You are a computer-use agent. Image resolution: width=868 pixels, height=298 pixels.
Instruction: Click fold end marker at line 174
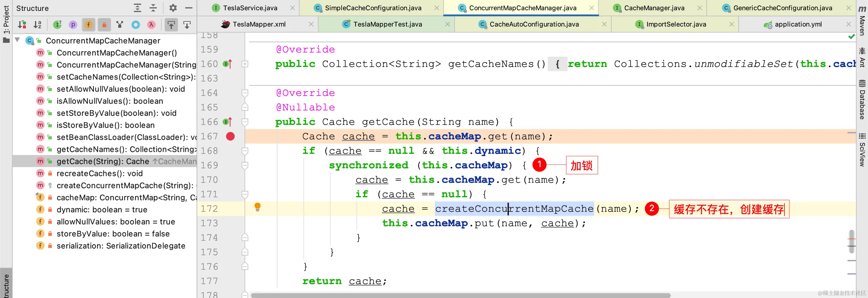pos(245,238)
